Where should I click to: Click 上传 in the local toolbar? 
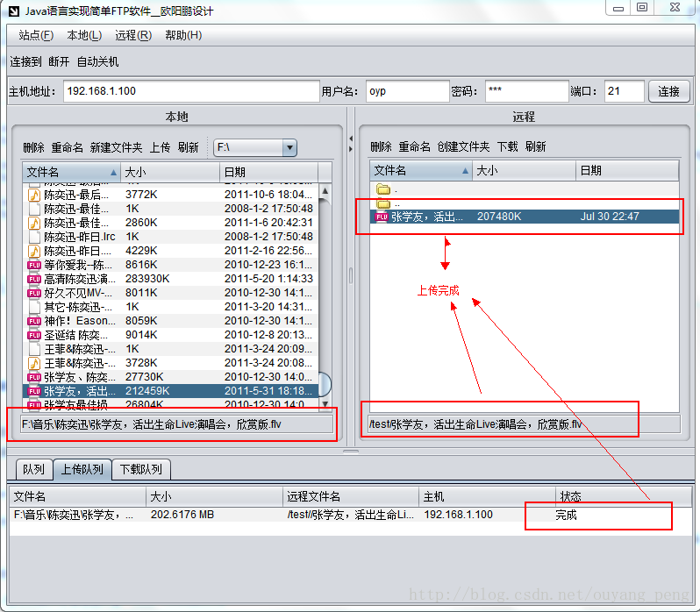160,147
